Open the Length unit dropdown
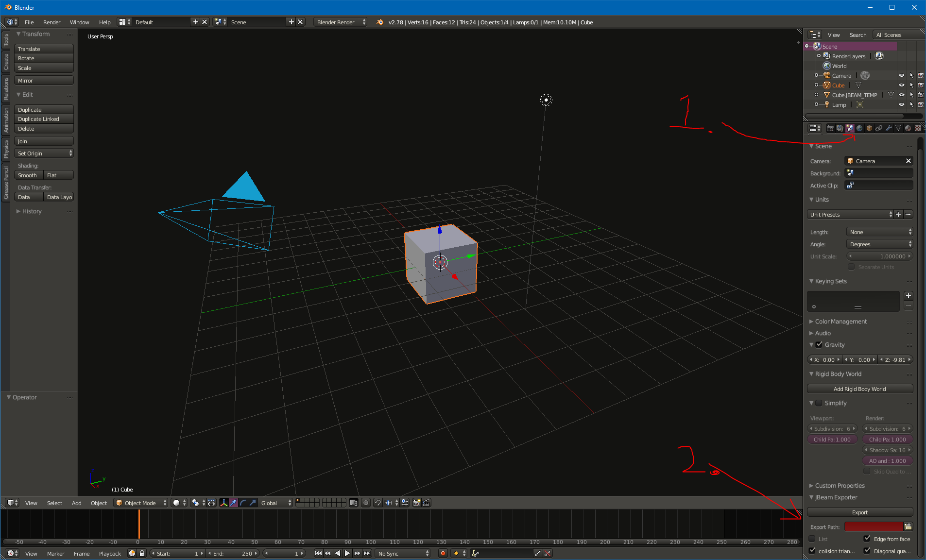 pos(879,232)
